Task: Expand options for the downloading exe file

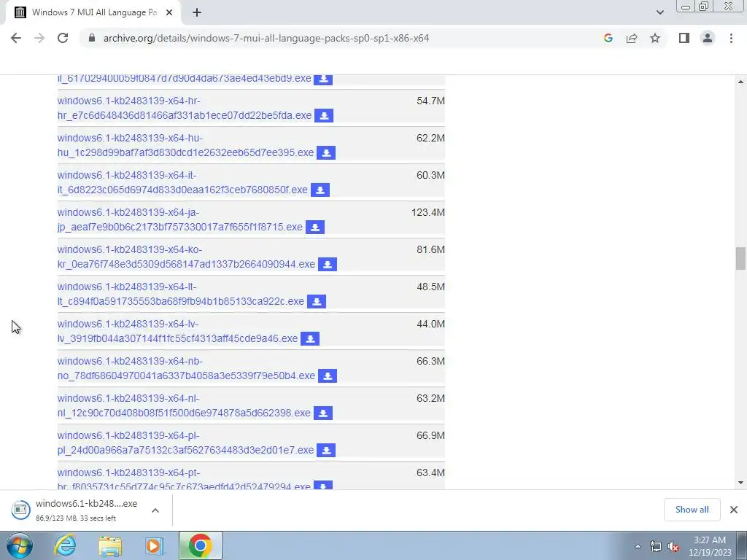Action: coord(155,510)
